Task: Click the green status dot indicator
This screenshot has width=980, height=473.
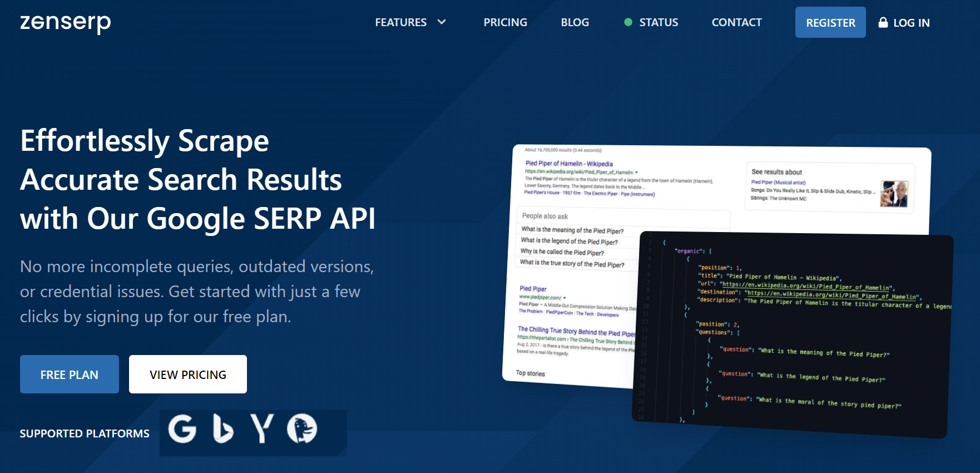Action: point(628,22)
